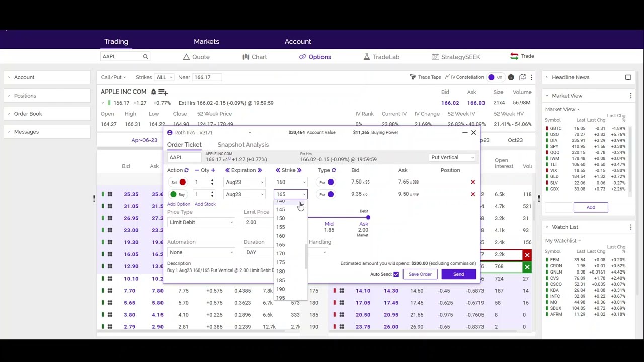This screenshot has height=362, width=644.
Task: Decrease quantity with the minus icon
Action: (x=197, y=170)
